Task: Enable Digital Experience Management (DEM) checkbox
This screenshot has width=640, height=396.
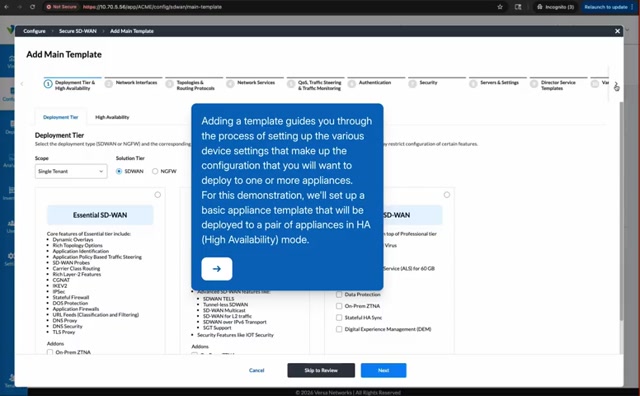Action: click(x=339, y=329)
